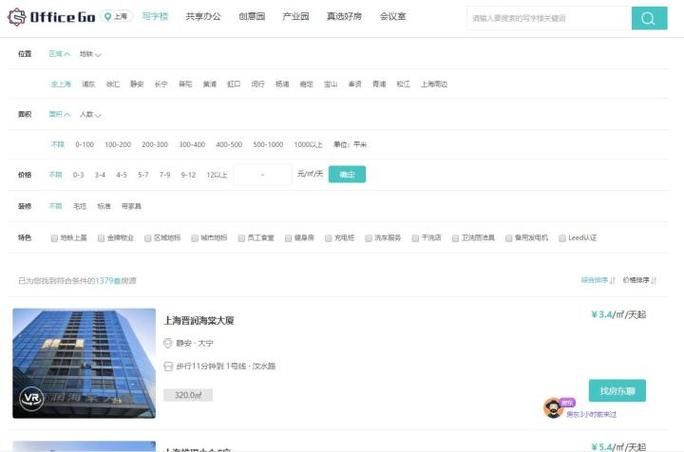Pick the 100-200 area range

point(118,144)
